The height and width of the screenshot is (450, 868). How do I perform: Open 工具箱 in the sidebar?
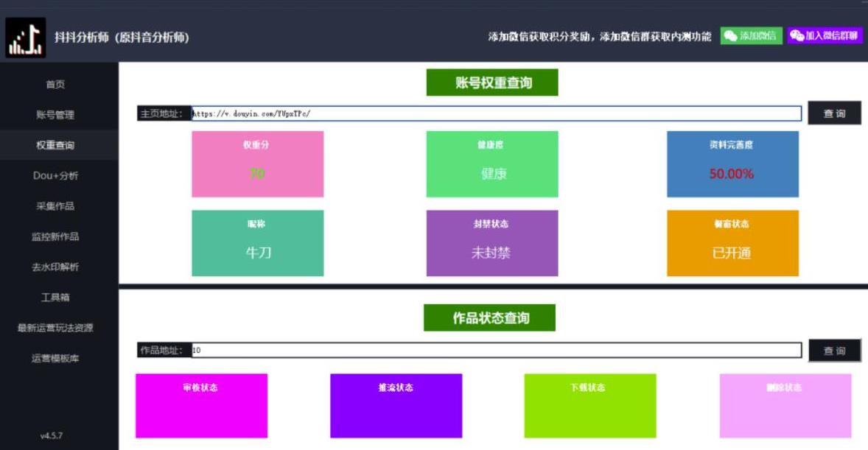coord(55,298)
